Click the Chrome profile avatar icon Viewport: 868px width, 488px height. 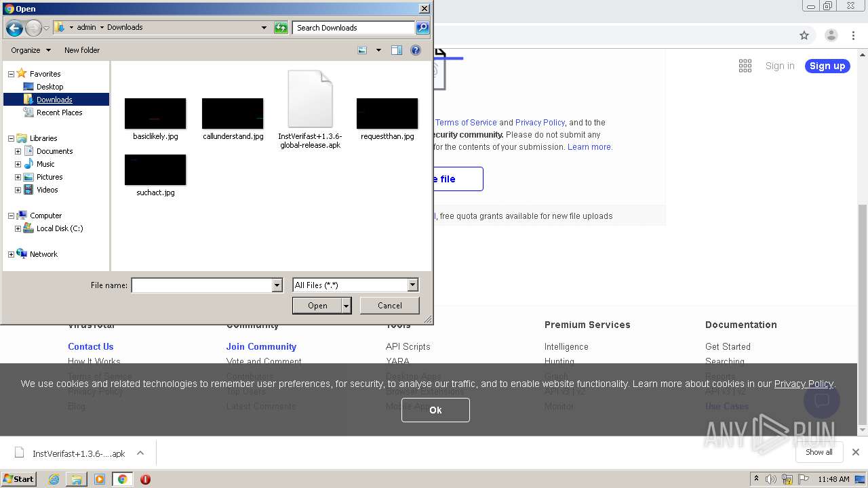(831, 35)
